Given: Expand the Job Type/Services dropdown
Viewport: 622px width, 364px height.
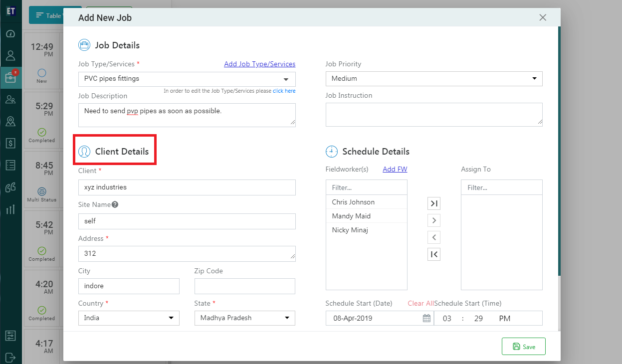Looking at the screenshot, I should (286, 79).
